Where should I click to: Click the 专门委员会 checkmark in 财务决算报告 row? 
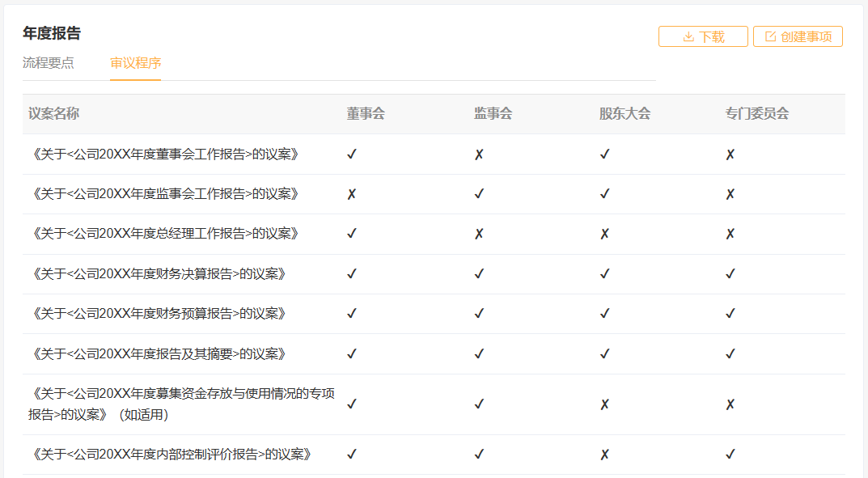(x=730, y=274)
